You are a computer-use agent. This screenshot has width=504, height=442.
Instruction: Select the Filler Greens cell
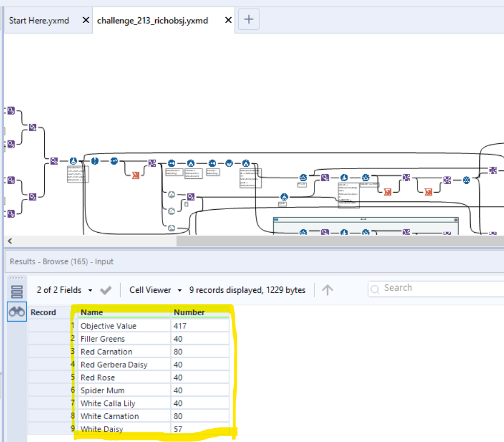point(124,339)
